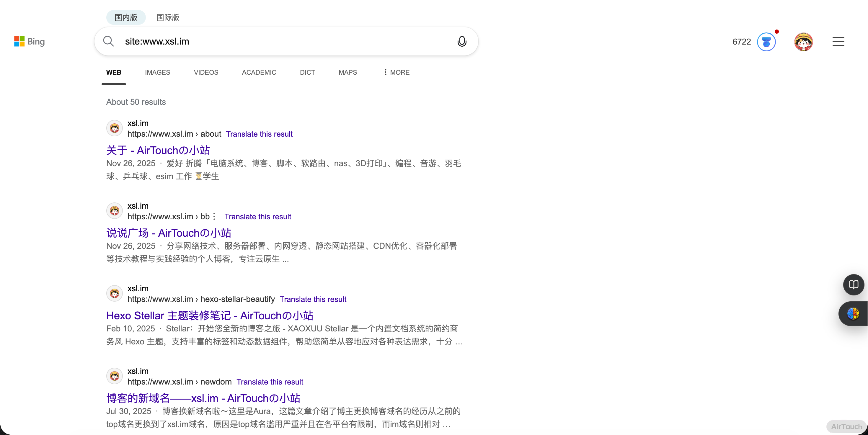The image size is (868, 435).
Task: Start voice search with microphone icon
Action: 462,41
